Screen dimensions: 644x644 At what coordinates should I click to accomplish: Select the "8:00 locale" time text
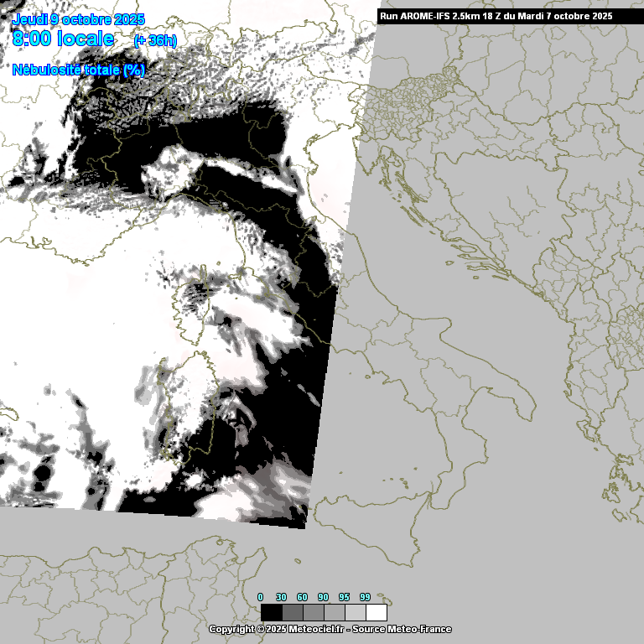(64, 39)
